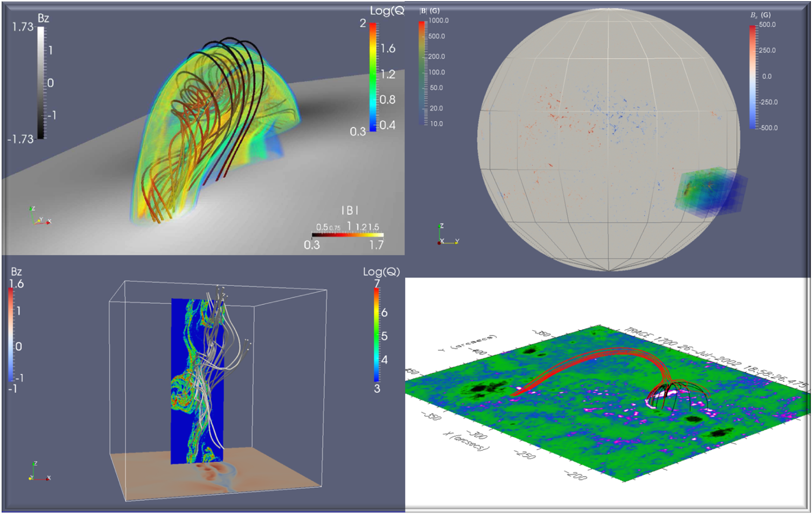Click the orientation axes in bottom-left box view
The height and width of the screenshot is (514, 812).
[x=40, y=471]
